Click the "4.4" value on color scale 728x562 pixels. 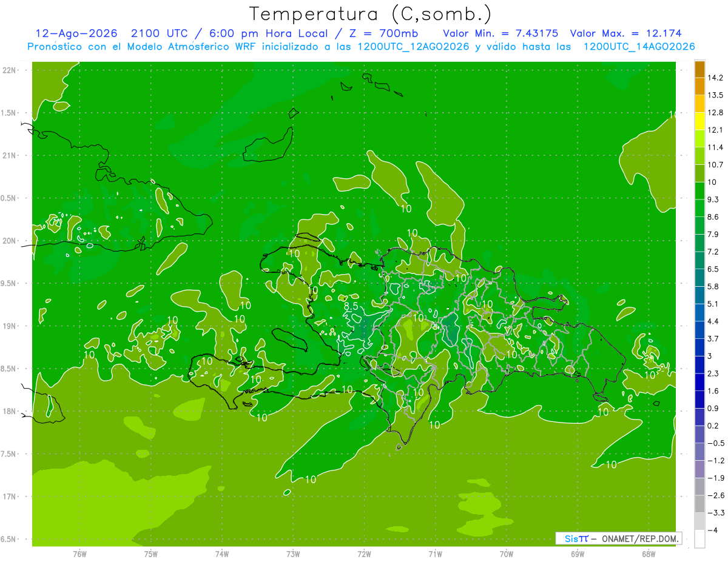714,321
